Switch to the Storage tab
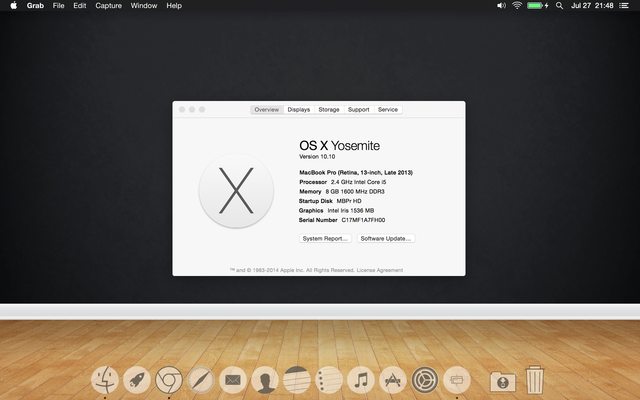Viewport: 640px width, 400px height. (329, 109)
